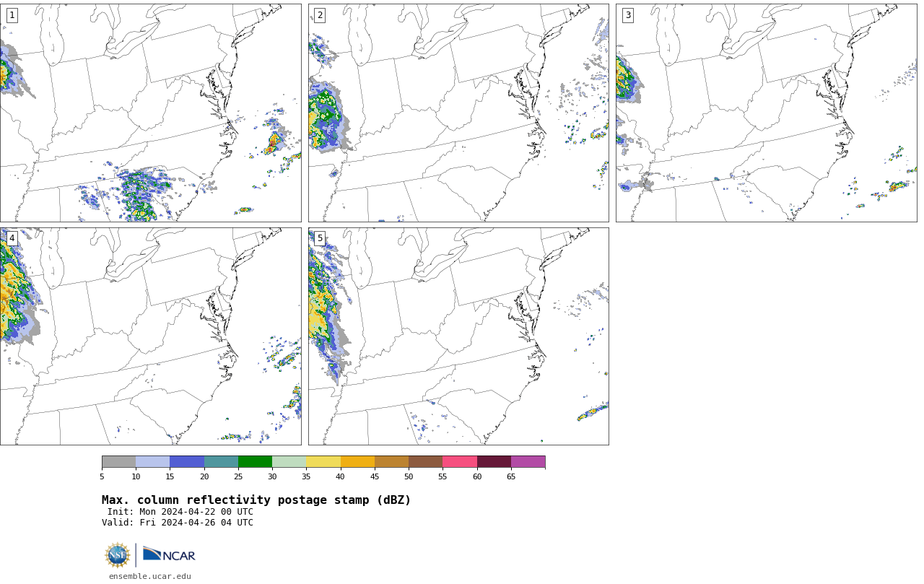Open ensemble member 1 reflectivity map
The height and width of the screenshot is (584, 924).
tap(150, 113)
